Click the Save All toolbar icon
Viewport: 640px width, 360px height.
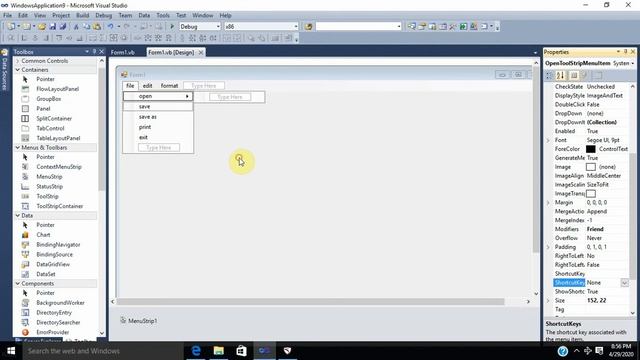(63, 27)
